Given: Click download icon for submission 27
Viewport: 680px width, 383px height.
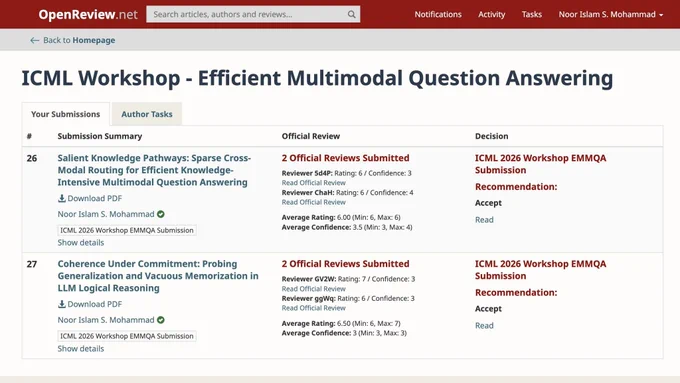Looking at the screenshot, I should coord(62,304).
